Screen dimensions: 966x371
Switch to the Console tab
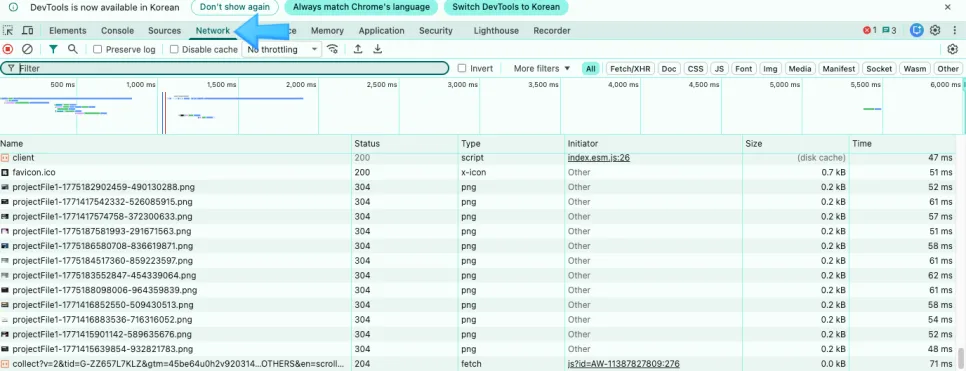pos(117,30)
